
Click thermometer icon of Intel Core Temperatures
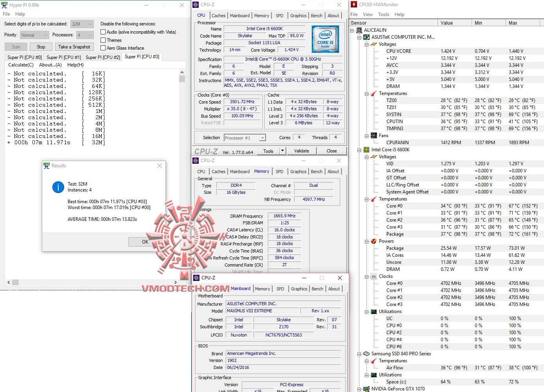tap(374, 199)
